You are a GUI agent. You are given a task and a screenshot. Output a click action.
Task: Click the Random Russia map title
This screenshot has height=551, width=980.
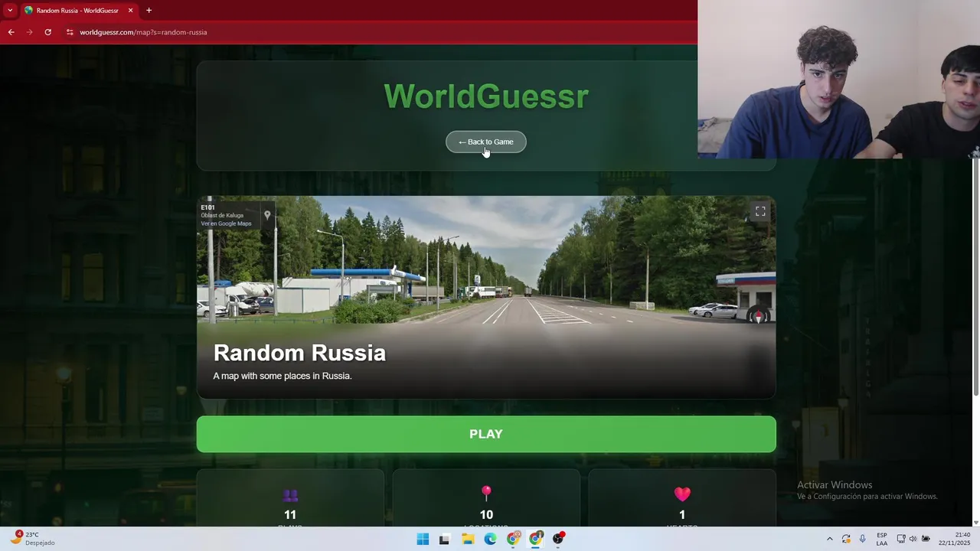click(299, 353)
